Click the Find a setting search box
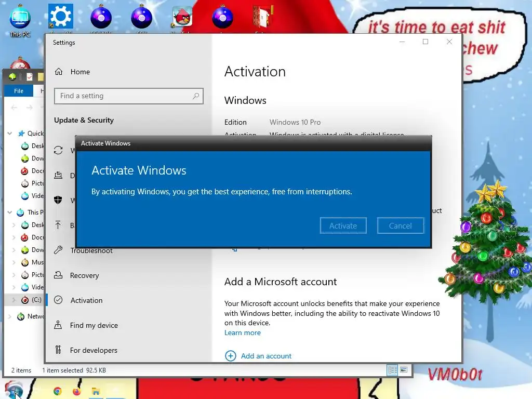532x399 pixels. [x=129, y=96]
